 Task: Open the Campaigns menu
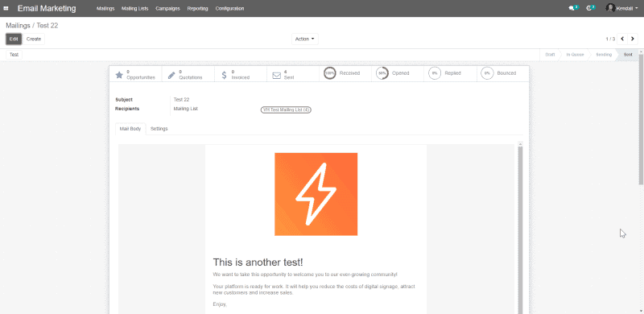(x=167, y=8)
